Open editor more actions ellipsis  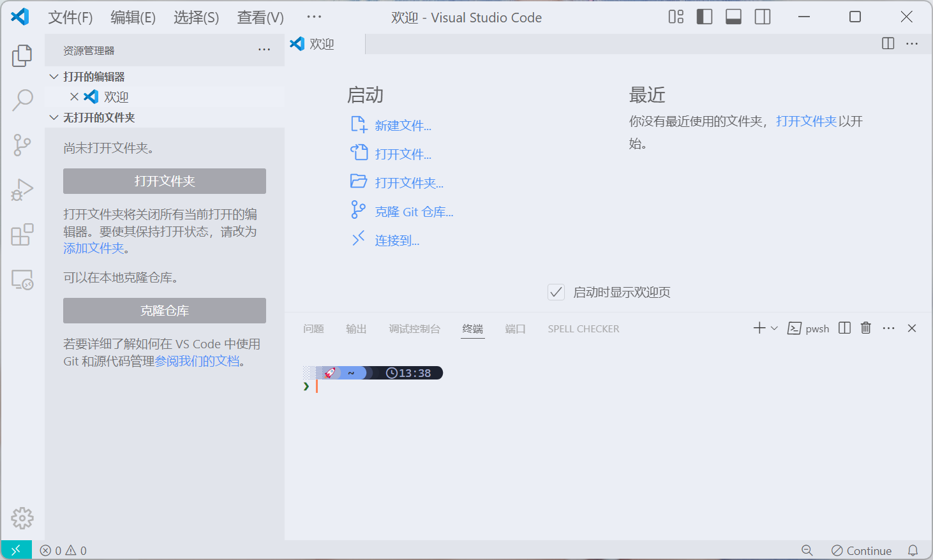[912, 43]
